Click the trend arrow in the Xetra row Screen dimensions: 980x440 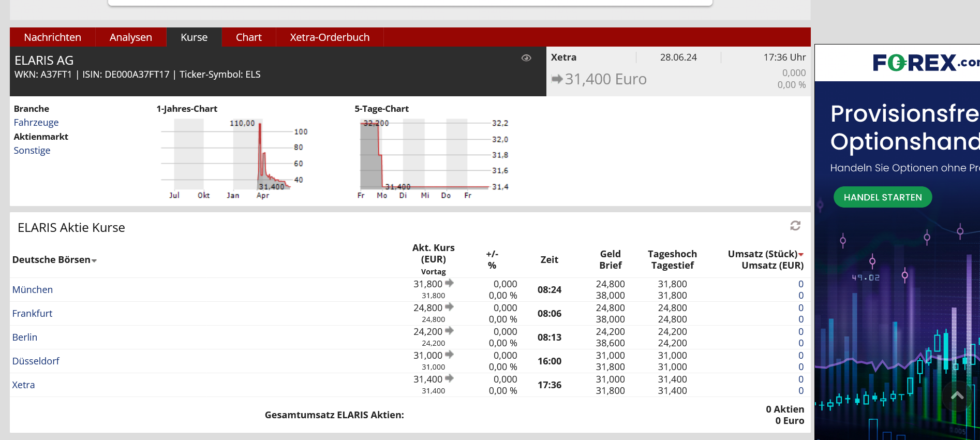(x=449, y=378)
